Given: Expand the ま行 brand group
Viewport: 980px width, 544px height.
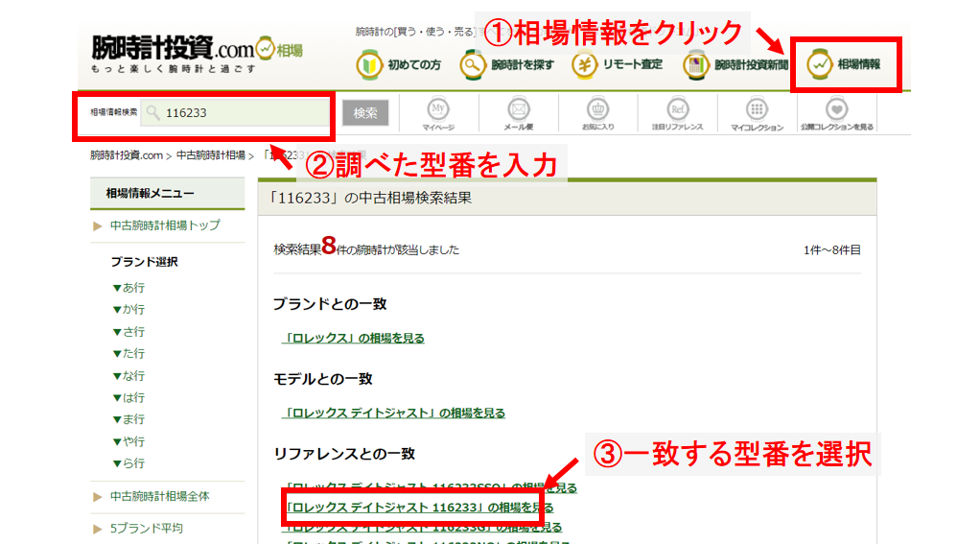Looking at the screenshot, I should pyautogui.click(x=128, y=419).
